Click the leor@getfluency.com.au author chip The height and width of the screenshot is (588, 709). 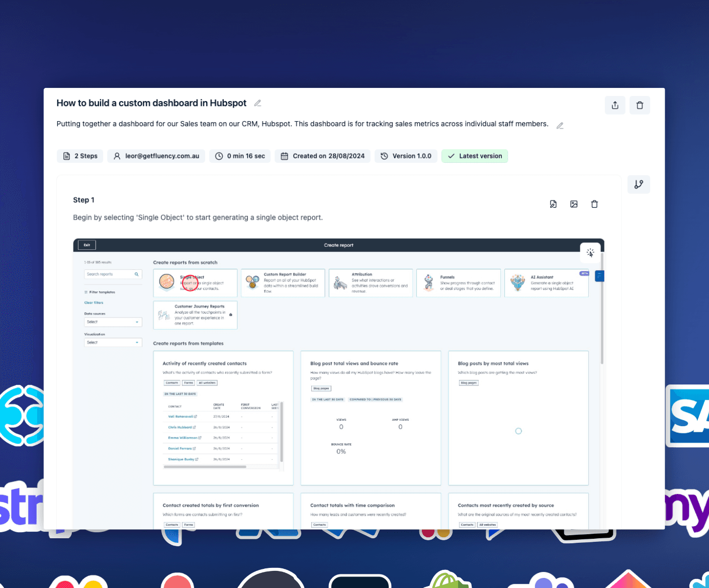(156, 156)
